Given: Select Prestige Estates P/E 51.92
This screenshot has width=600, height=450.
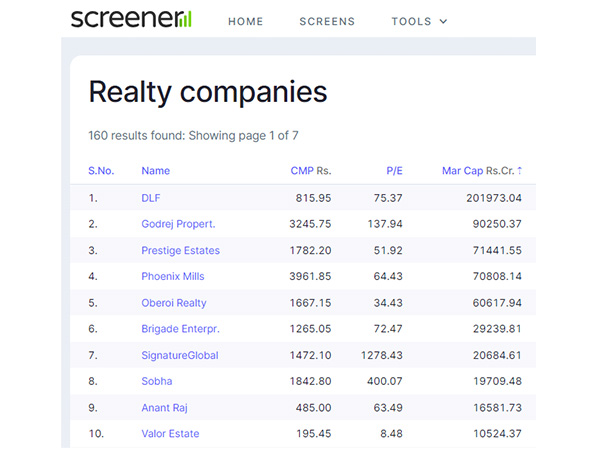Looking at the screenshot, I should [x=388, y=250].
